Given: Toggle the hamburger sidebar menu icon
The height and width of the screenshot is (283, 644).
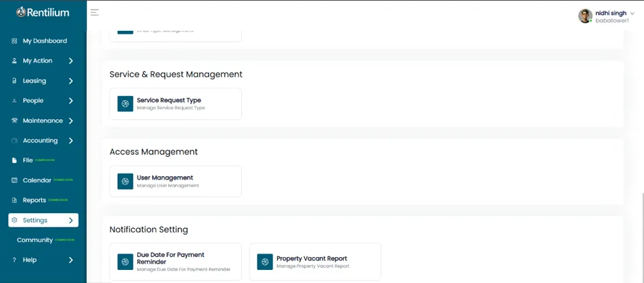Looking at the screenshot, I should click(95, 12).
